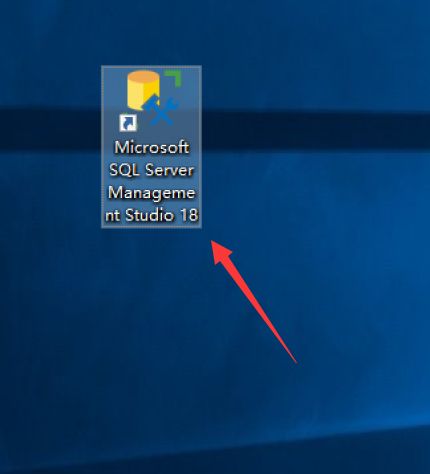The width and height of the screenshot is (430, 474).
Task: Click the "nt" text starting the last label line
Action: tap(112, 216)
